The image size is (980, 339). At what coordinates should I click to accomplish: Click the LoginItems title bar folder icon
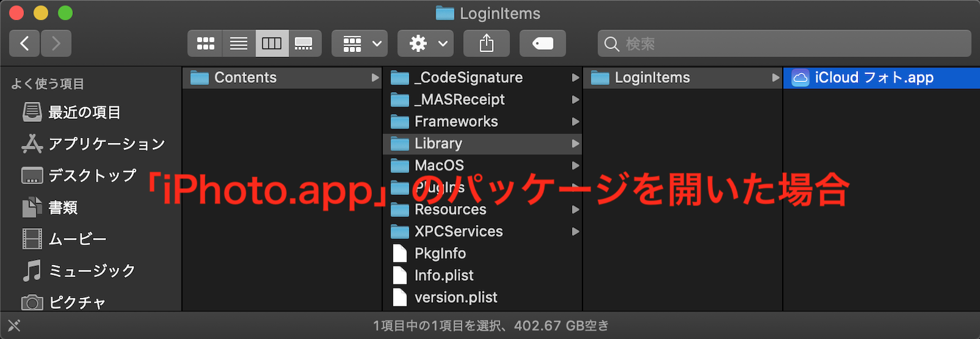click(x=445, y=13)
